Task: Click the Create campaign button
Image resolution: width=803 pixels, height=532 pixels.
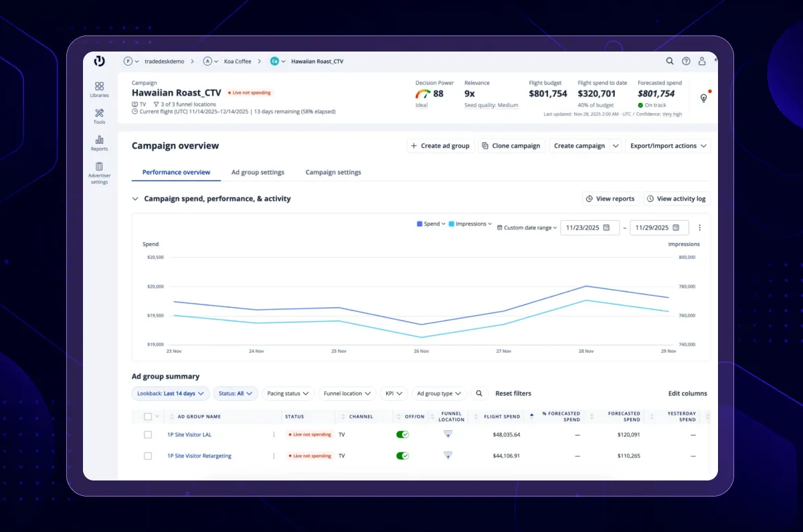Action: point(579,146)
